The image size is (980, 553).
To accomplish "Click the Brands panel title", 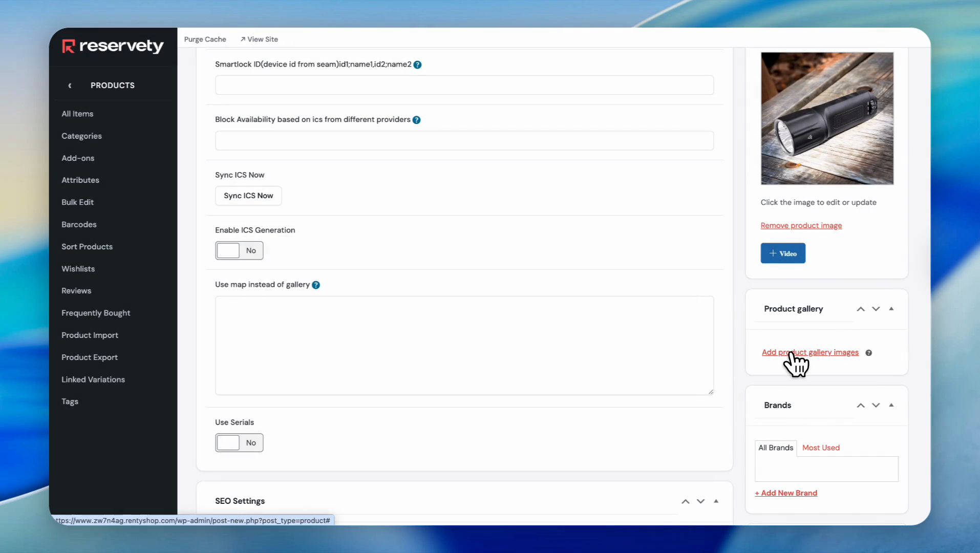I will tap(777, 405).
